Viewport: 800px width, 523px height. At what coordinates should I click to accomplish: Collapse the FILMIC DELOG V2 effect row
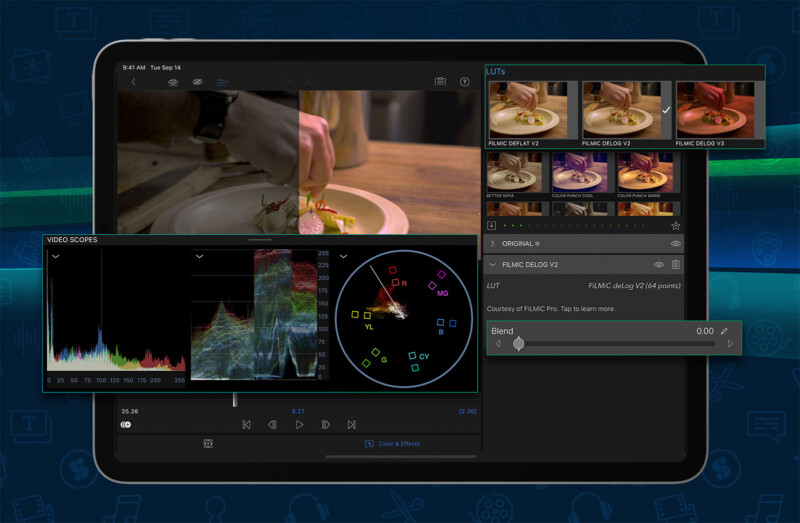[492, 264]
